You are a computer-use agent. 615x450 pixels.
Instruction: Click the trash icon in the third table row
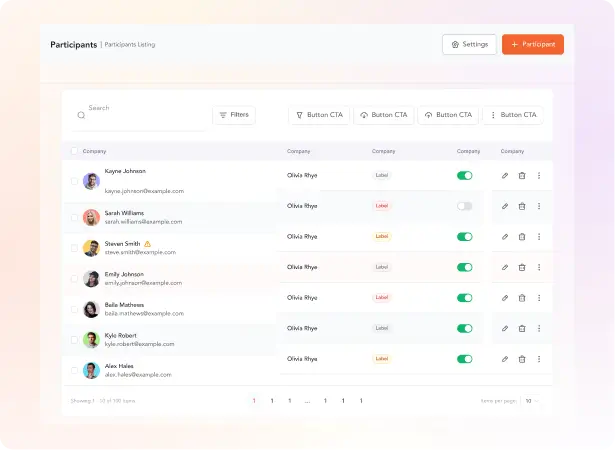(x=522, y=237)
